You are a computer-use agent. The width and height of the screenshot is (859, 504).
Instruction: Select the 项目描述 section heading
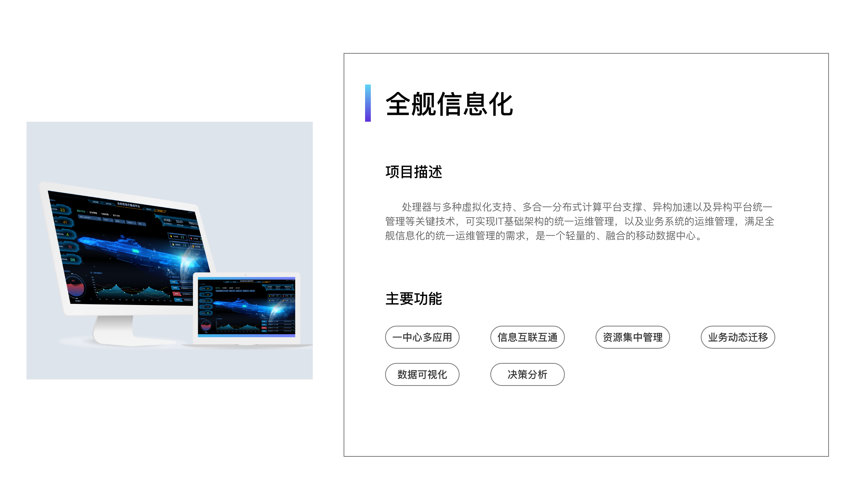[413, 172]
